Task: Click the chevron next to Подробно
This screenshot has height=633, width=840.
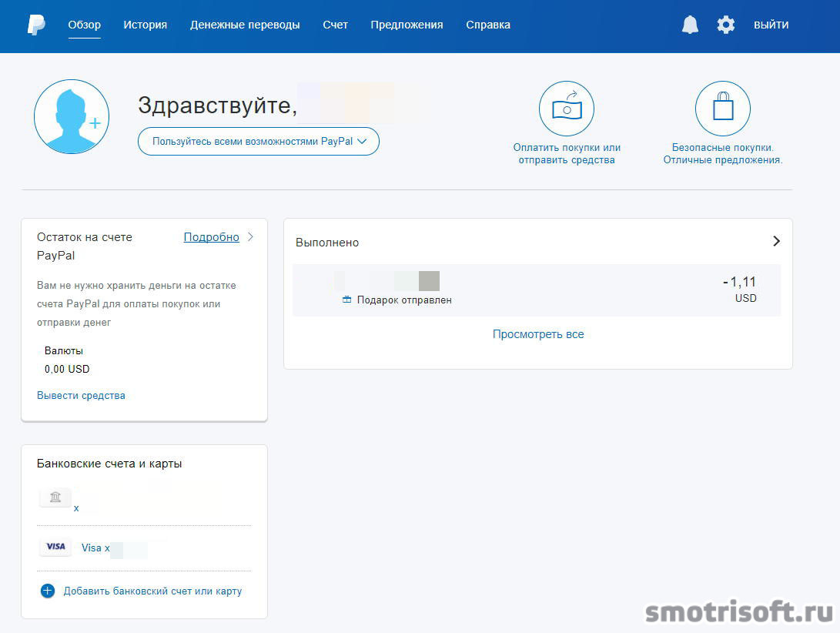Action: pos(250,237)
